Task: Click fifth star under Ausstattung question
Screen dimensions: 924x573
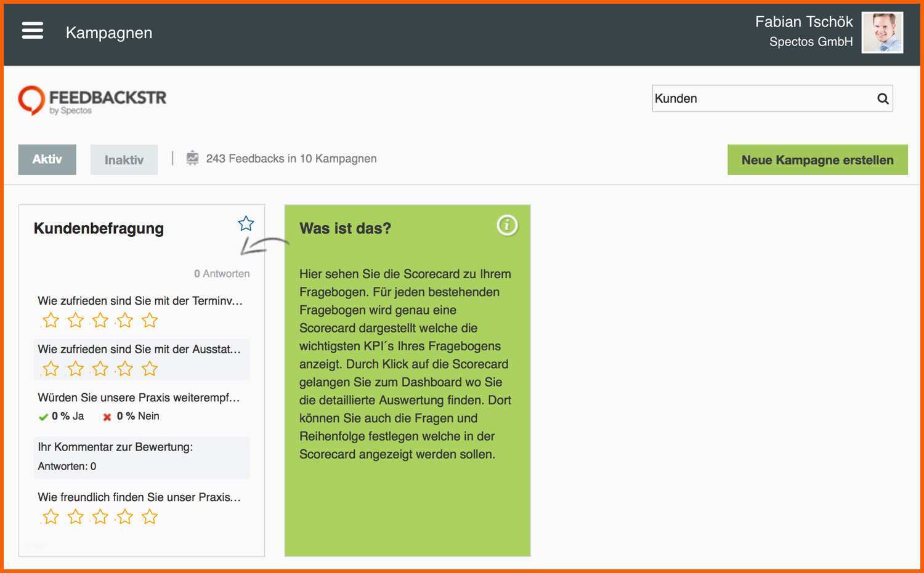Action: pyautogui.click(x=150, y=369)
